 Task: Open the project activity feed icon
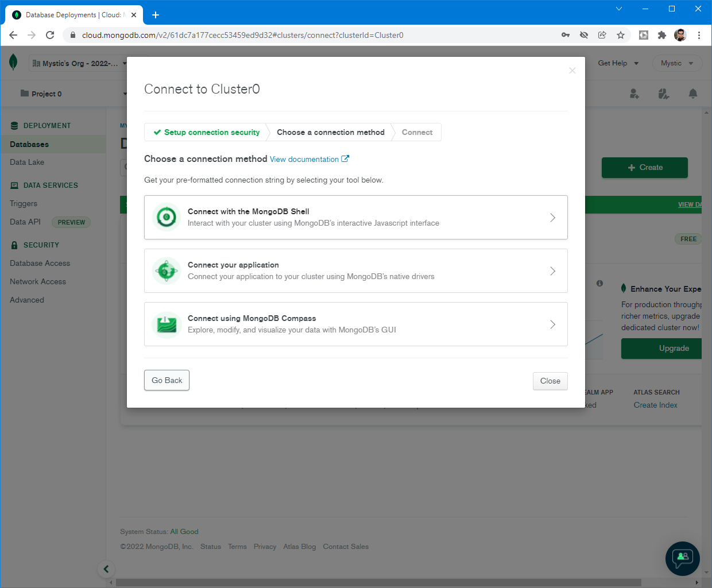[x=663, y=94]
